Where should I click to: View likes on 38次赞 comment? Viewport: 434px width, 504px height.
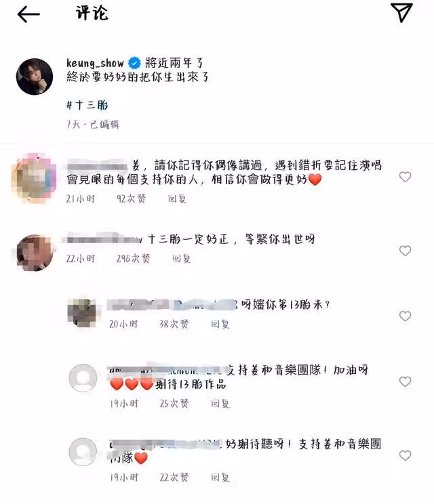pyautogui.click(x=174, y=324)
